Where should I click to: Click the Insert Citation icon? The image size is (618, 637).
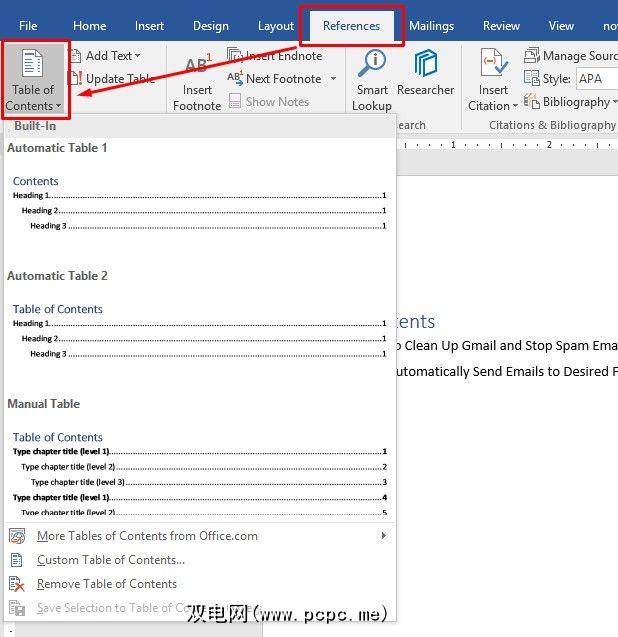click(x=494, y=63)
